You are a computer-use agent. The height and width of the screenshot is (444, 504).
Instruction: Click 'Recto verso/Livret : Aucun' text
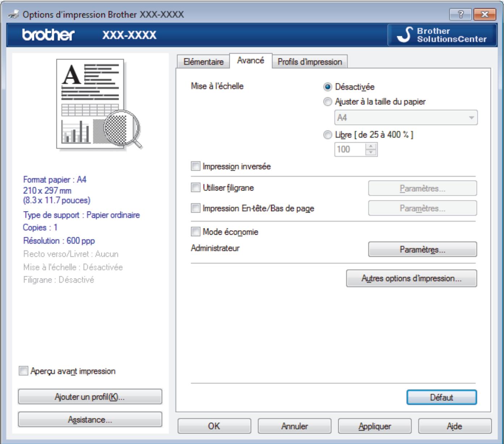pyautogui.click(x=71, y=254)
